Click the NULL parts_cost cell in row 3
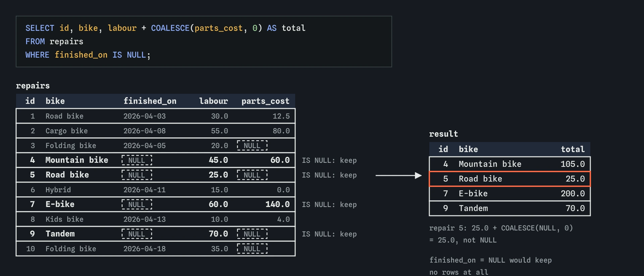The width and height of the screenshot is (644, 276). point(252,146)
